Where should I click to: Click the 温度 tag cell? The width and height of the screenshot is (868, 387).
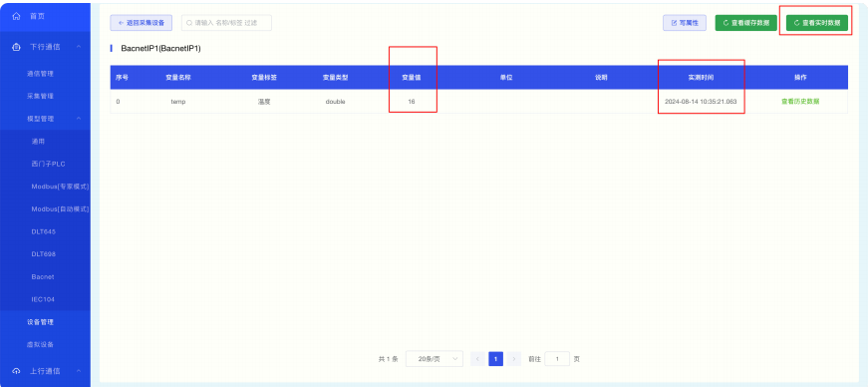tap(264, 102)
